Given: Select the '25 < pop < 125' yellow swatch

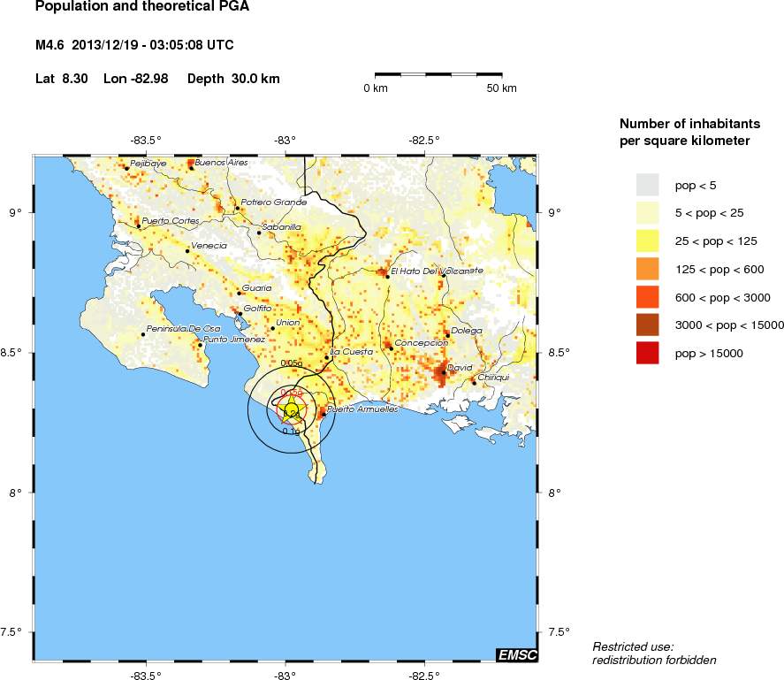Looking at the screenshot, I should point(648,241).
